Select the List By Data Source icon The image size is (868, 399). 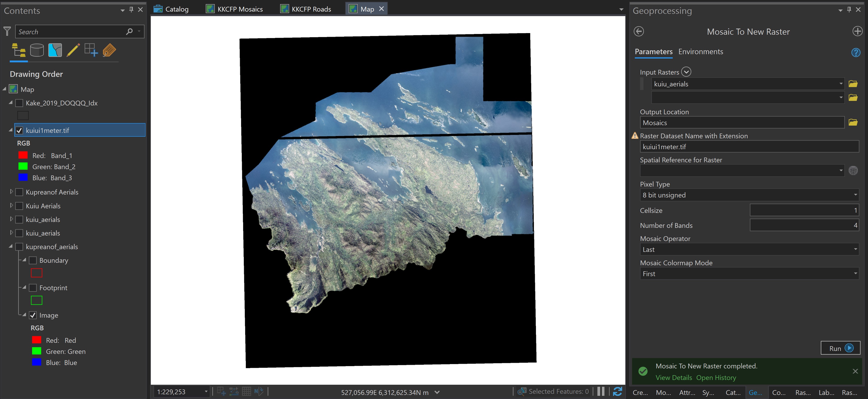click(37, 50)
